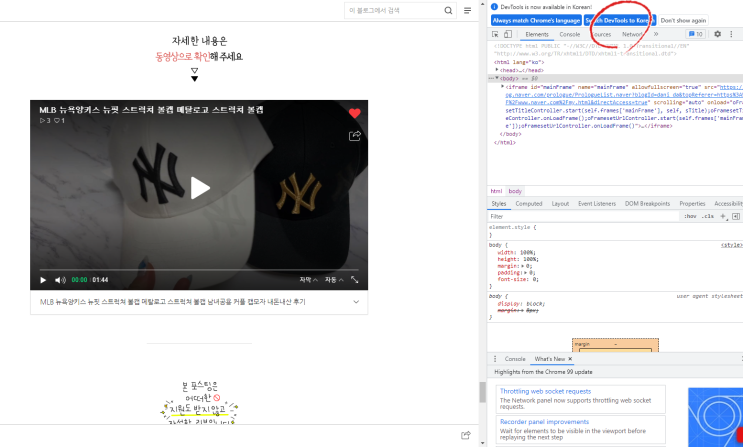Toggle the .cls class editor button
Viewport: 743px width, 447px height.
click(708, 216)
